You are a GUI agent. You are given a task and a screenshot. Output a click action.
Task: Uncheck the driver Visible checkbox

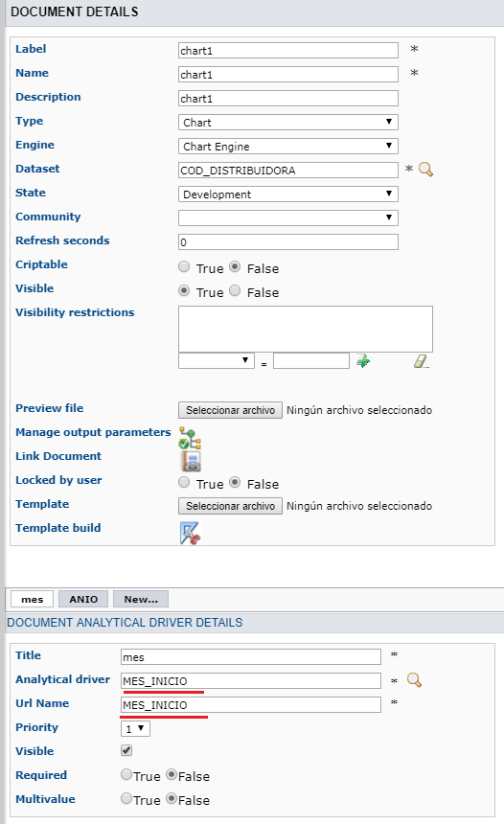pyautogui.click(x=126, y=750)
